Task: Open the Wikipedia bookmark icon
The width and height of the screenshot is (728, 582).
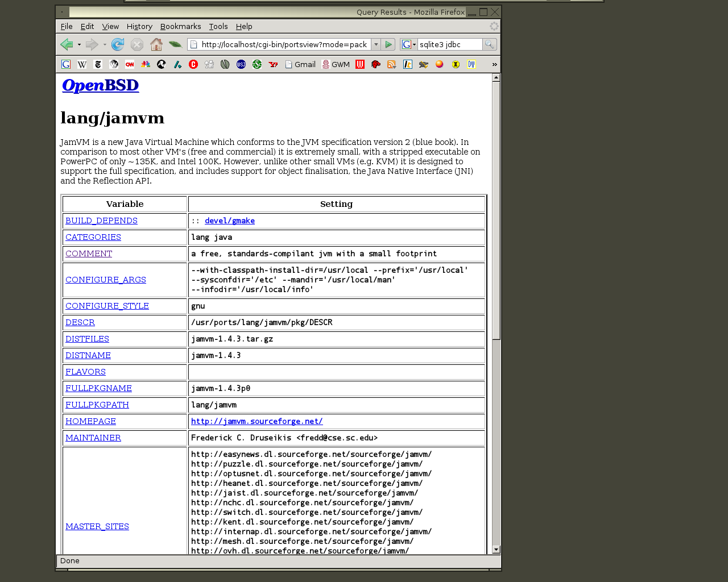Action: click(x=82, y=64)
